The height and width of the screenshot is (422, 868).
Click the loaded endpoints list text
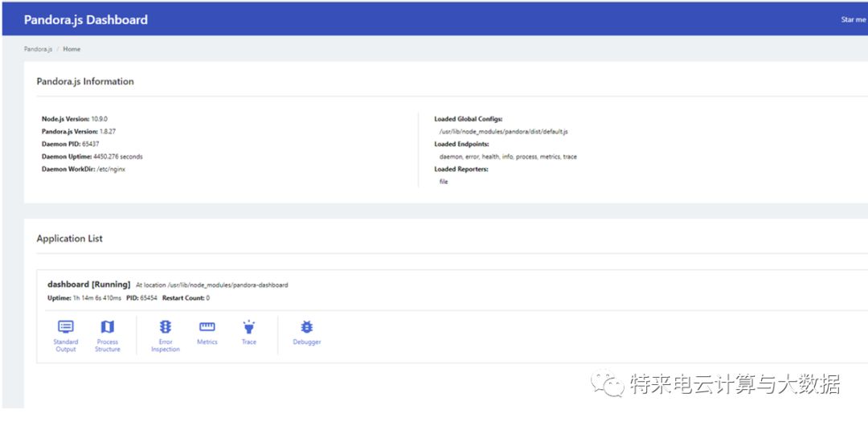508,157
